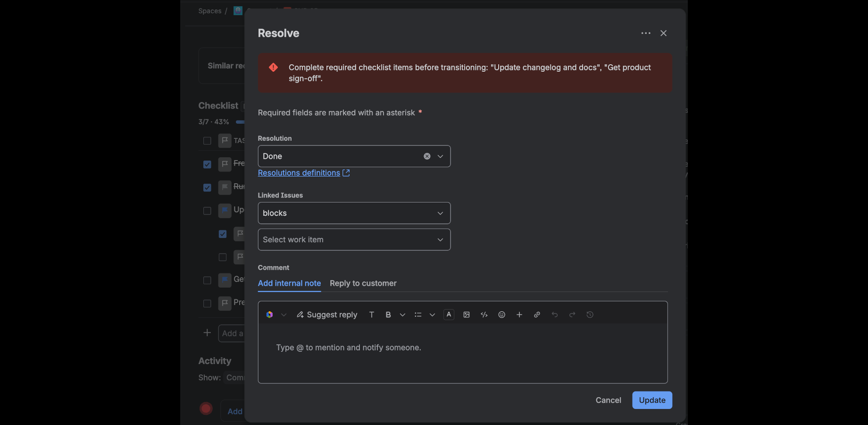Uncheck the Ru checklist item checkbox
The width and height of the screenshot is (868, 425).
click(207, 187)
